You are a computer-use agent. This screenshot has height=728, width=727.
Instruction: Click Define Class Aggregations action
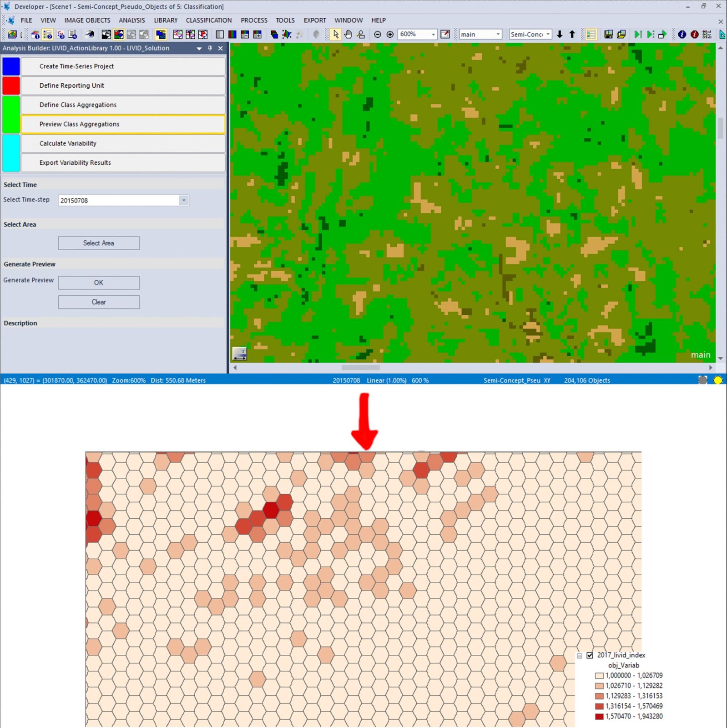pos(123,105)
